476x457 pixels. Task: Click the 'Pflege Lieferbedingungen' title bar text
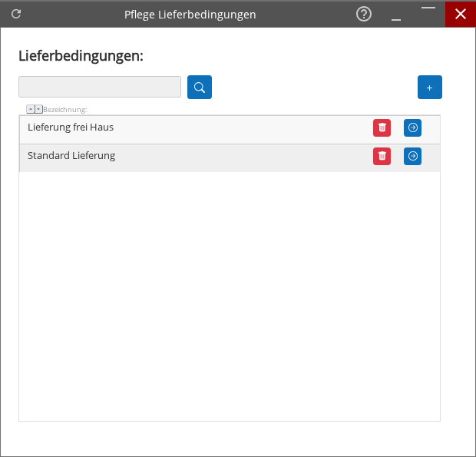(190, 15)
